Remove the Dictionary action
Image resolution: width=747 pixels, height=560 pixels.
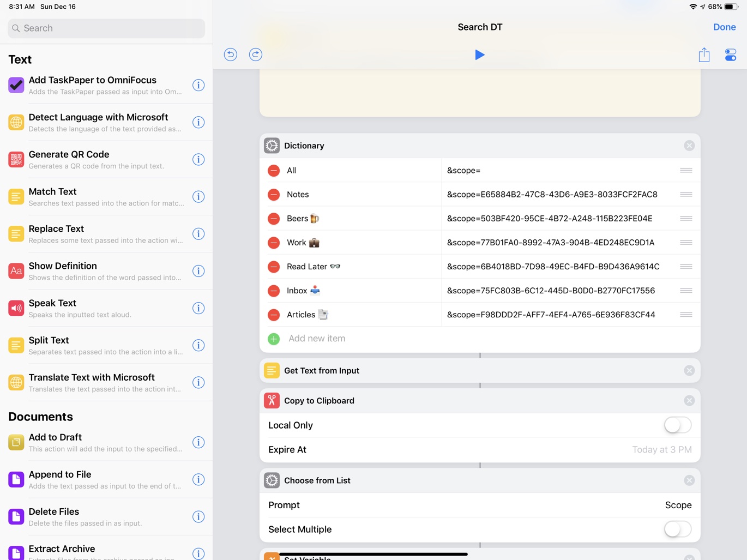pyautogui.click(x=689, y=146)
